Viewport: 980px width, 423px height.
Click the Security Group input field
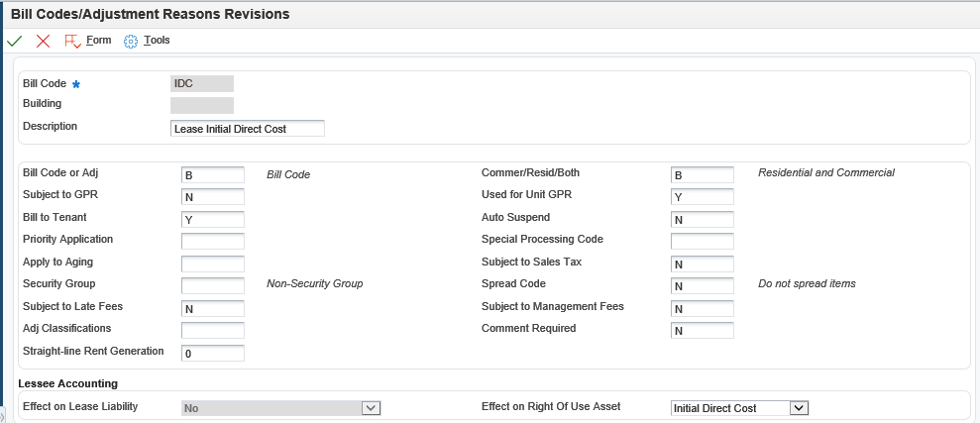213,285
